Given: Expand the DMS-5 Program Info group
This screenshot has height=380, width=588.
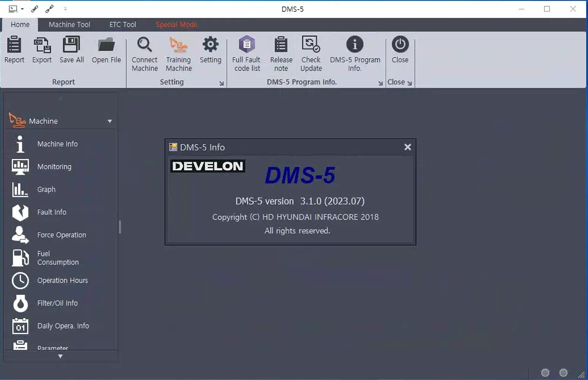Looking at the screenshot, I should pos(380,83).
